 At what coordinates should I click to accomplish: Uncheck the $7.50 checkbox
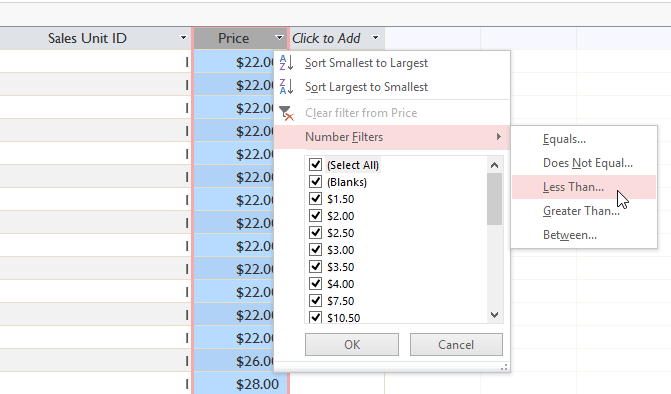[x=315, y=301]
